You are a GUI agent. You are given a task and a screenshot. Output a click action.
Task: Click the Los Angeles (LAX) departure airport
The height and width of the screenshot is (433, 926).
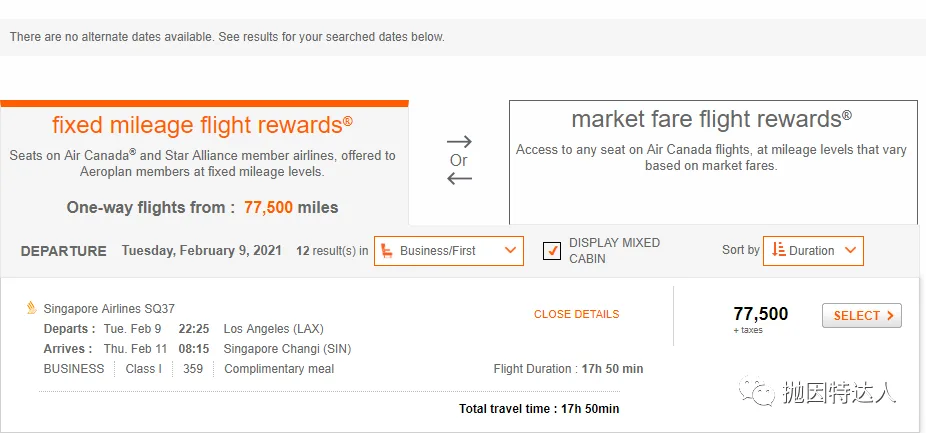tap(273, 329)
